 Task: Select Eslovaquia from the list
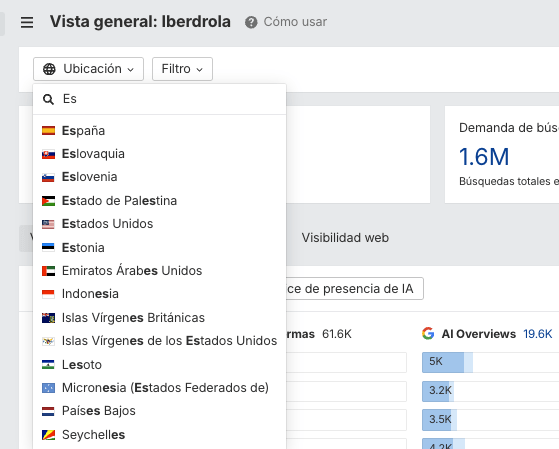pos(160,154)
